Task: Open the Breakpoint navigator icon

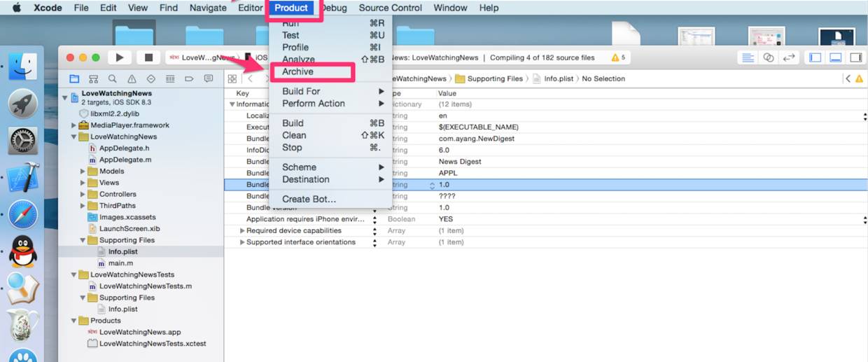Action: pos(189,79)
